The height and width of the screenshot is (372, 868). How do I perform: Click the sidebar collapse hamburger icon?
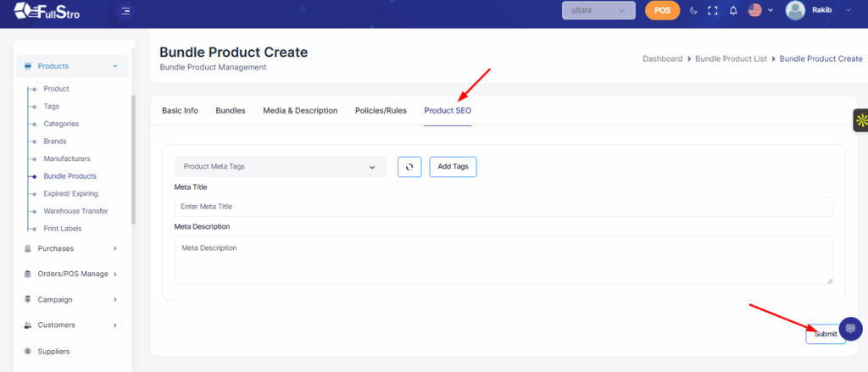(x=125, y=11)
